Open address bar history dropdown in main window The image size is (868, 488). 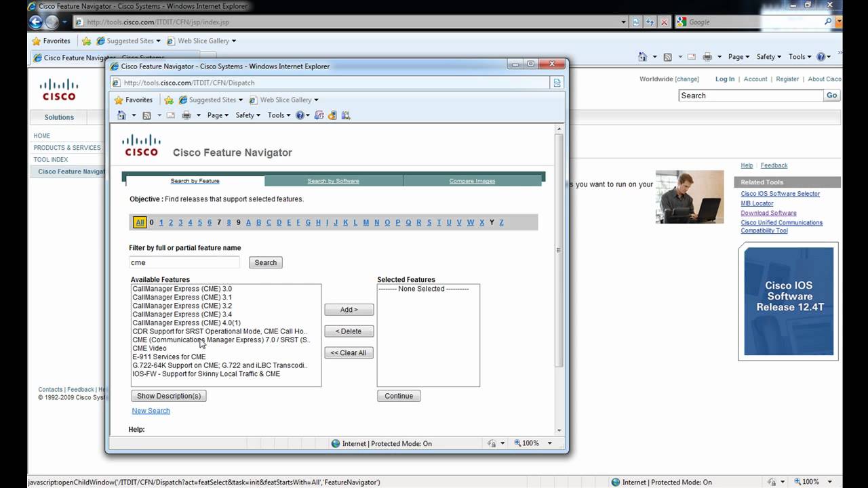[624, 22]
